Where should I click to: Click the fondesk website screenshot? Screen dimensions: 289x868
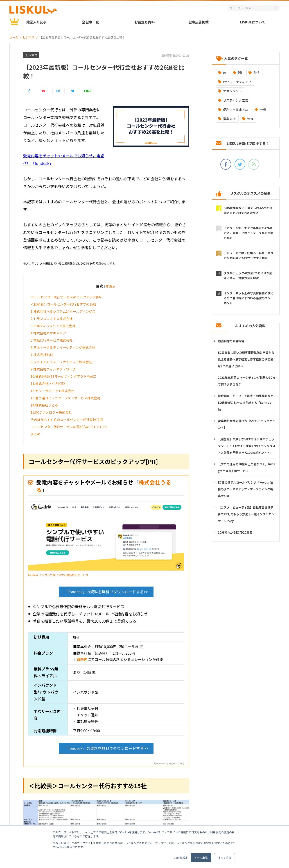tap(106, 536)
